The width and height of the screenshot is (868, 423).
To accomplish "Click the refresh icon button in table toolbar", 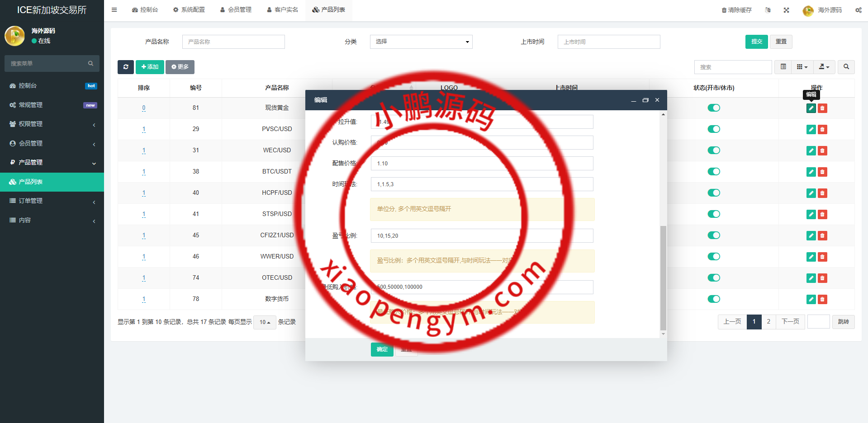I will click(125, 67).
